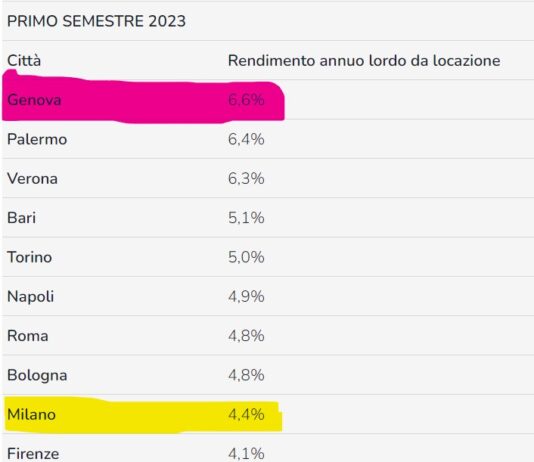Click the PRIMO SEMESTRE 2023 heading

click(x=96, y=21)
